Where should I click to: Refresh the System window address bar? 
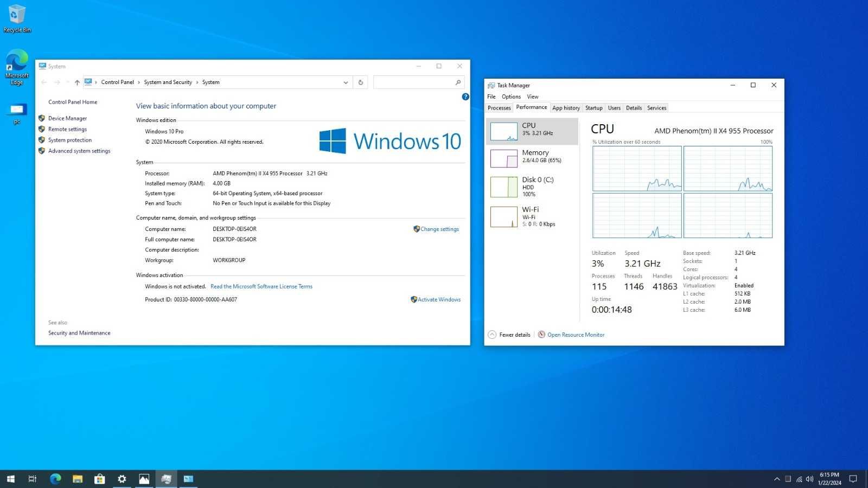[360, 82]
